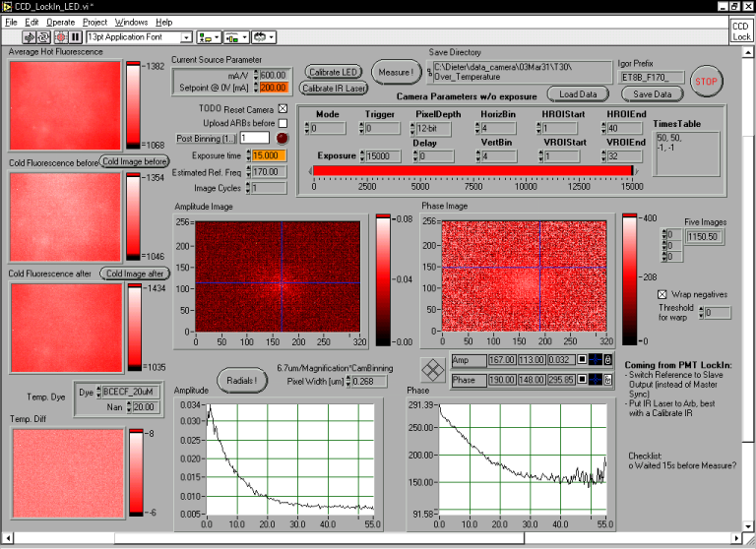The height and width of the screenshot is (549, 756).
Task: Click the Measure ! button
Action: (x=396, y=72)
